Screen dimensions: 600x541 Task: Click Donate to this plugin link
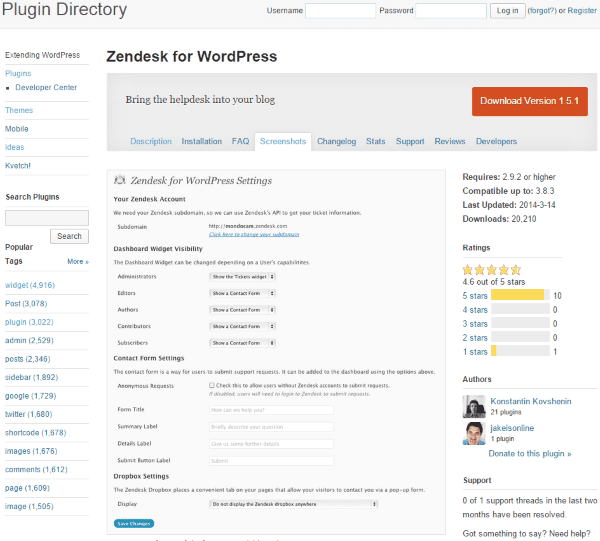530,453
